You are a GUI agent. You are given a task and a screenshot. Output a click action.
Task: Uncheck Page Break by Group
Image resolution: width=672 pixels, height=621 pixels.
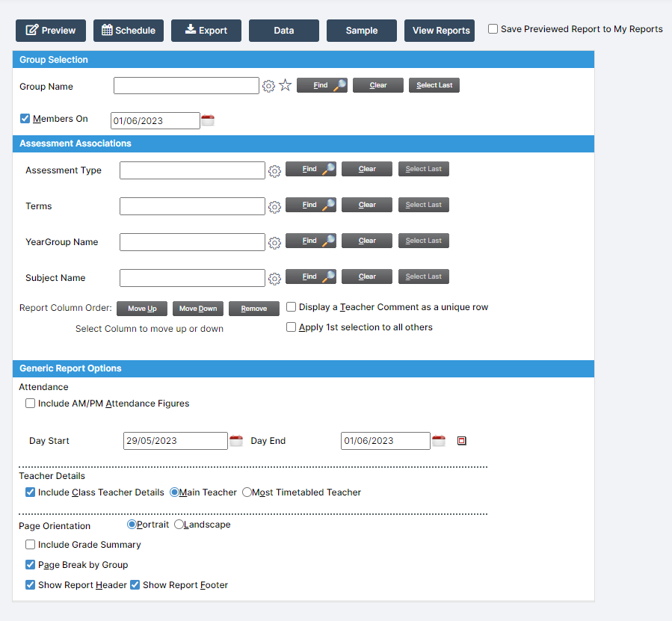tap(30, 564)
